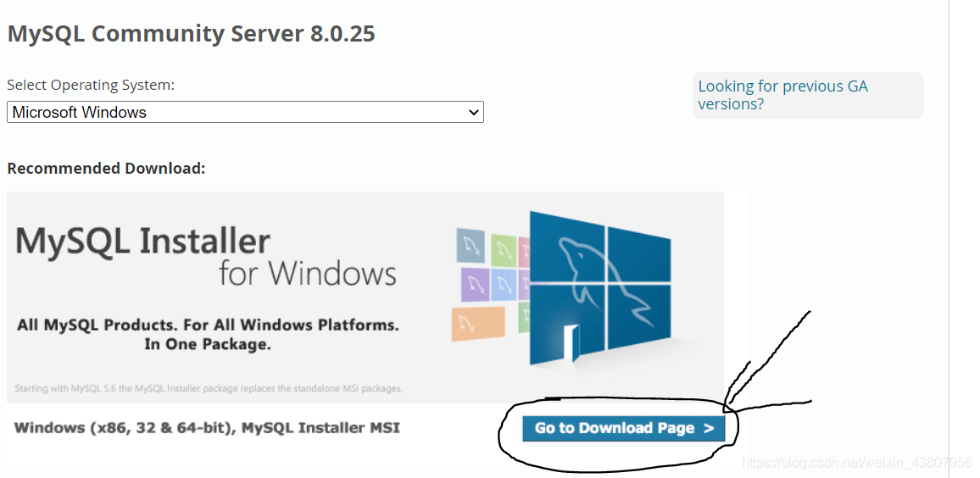980x478 pixels.
Task: Open the Select Operating System dropdown
Action: click(245, 113)
